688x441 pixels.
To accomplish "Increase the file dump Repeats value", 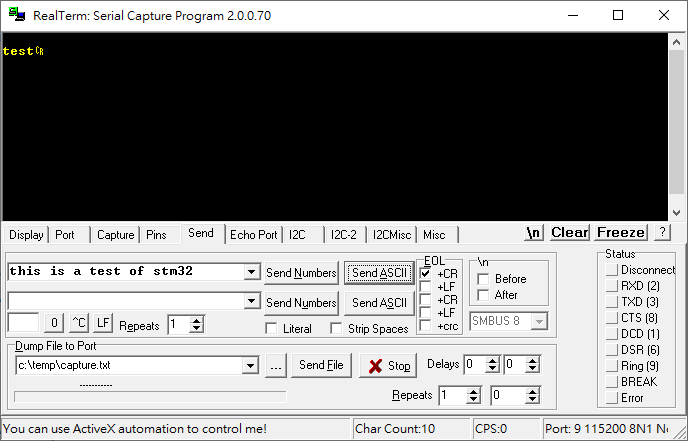I will [473, 391].
